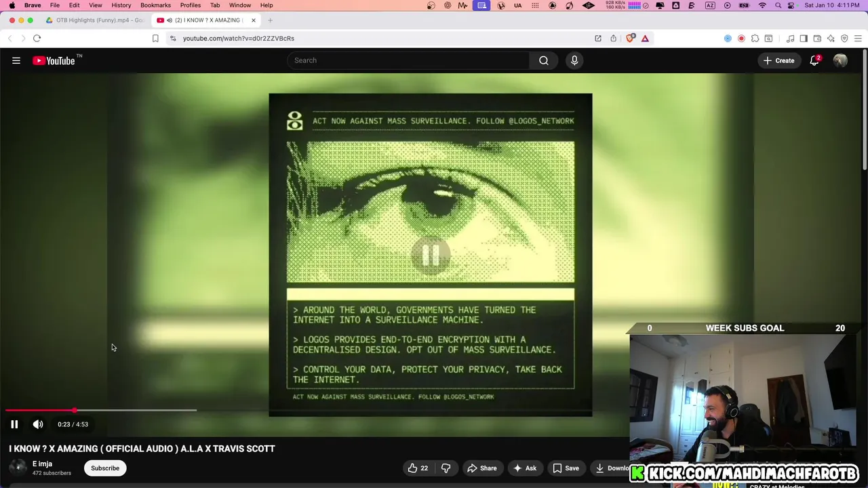Open Brave Leo AI sparkle icon
This screenshot has height=488, width=868.
[x=831, y=39]
